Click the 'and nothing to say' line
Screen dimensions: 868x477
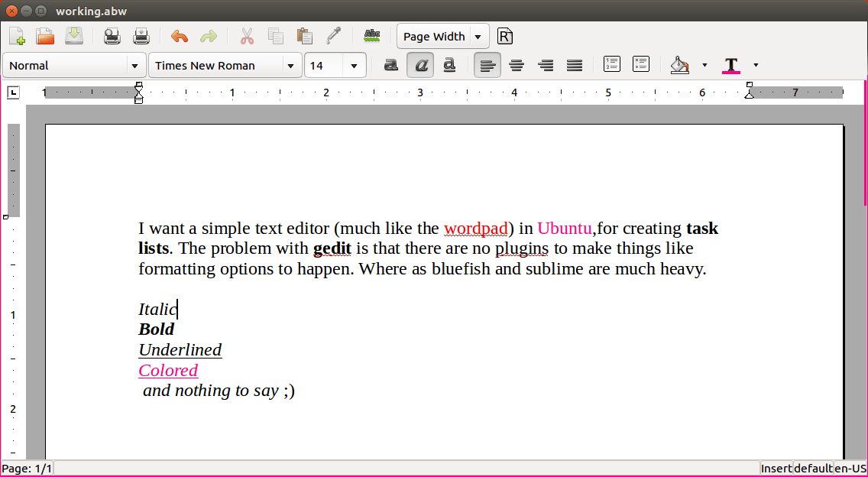pyautogui.click(x=210, y=391)
